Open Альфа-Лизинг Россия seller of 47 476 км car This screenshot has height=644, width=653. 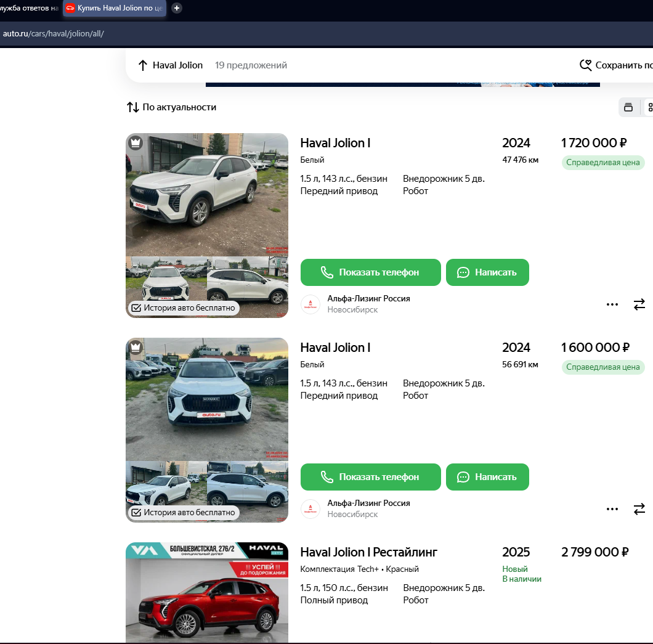point(368,299)
